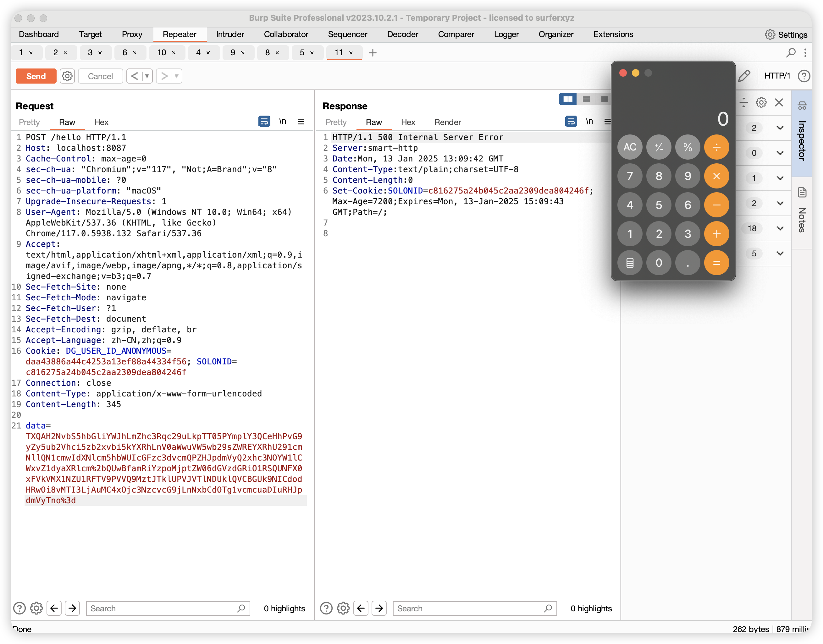
Task: Go to next request search match
Action: 72,608
